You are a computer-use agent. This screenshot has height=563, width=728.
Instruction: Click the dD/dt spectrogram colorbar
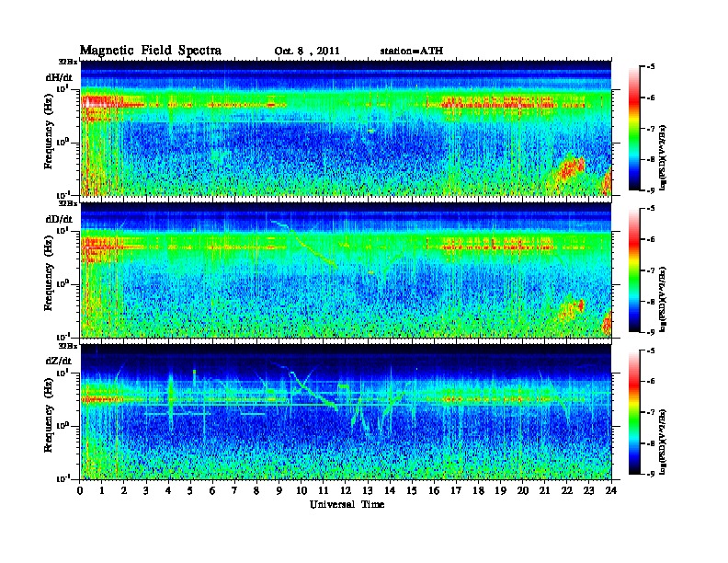click(633, 270)
